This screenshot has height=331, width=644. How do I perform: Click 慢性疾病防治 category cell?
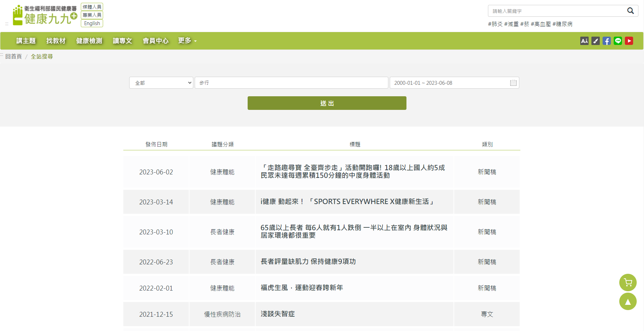pos(222,314)
